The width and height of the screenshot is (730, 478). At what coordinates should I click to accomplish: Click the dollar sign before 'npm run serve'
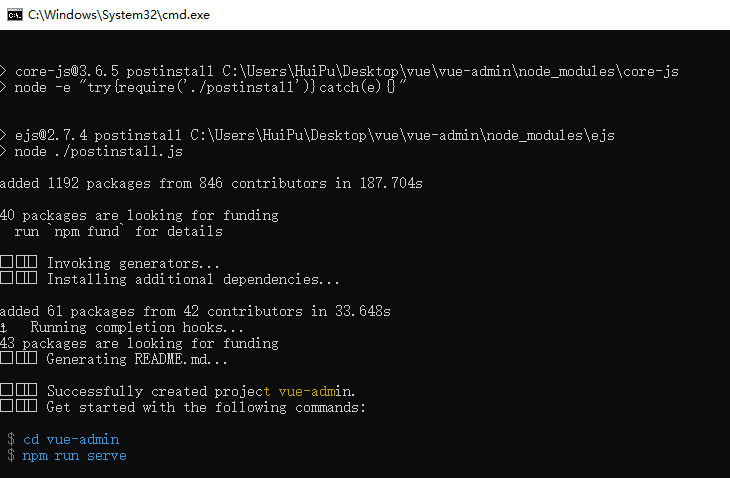point(11,455)
